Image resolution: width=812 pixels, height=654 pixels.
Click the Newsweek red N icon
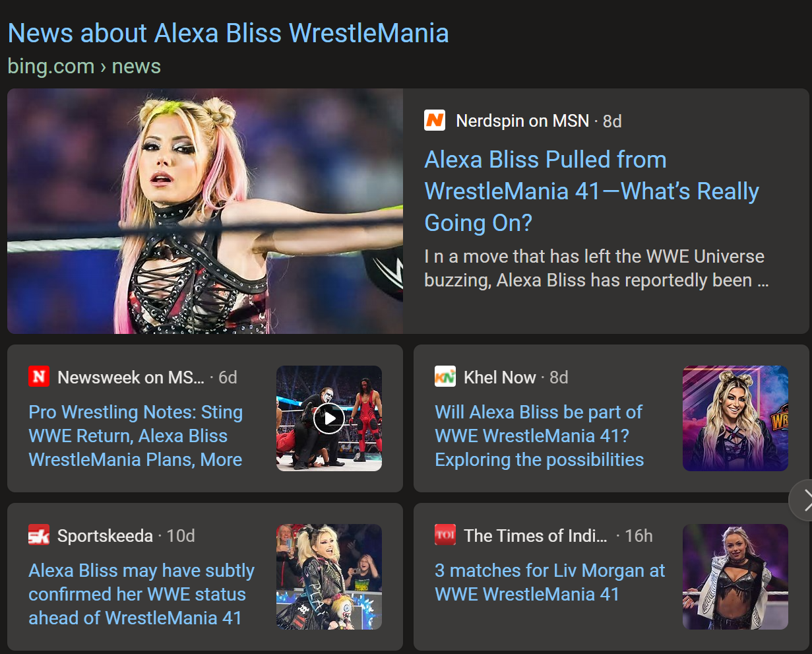coord(39,376)
